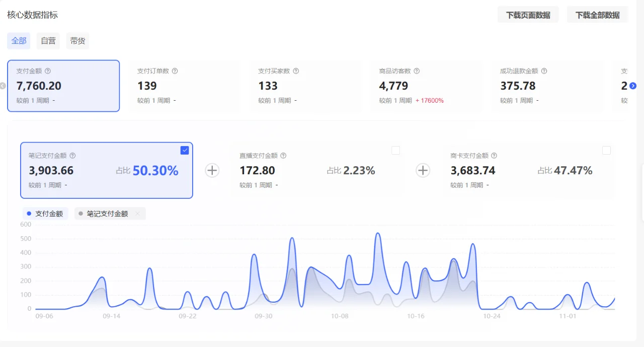
Task: Select the 支付买家数 133 metric card
Action: click(x=305, y=86)
